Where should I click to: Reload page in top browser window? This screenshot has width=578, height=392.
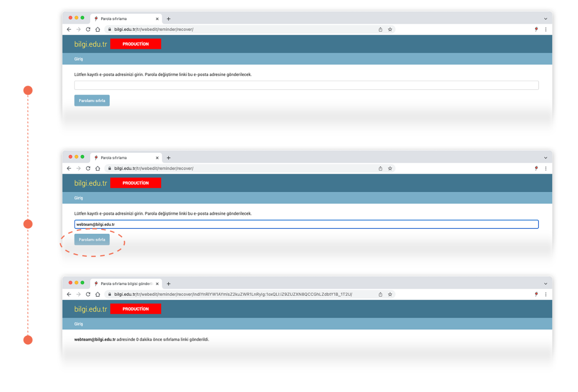88,29
